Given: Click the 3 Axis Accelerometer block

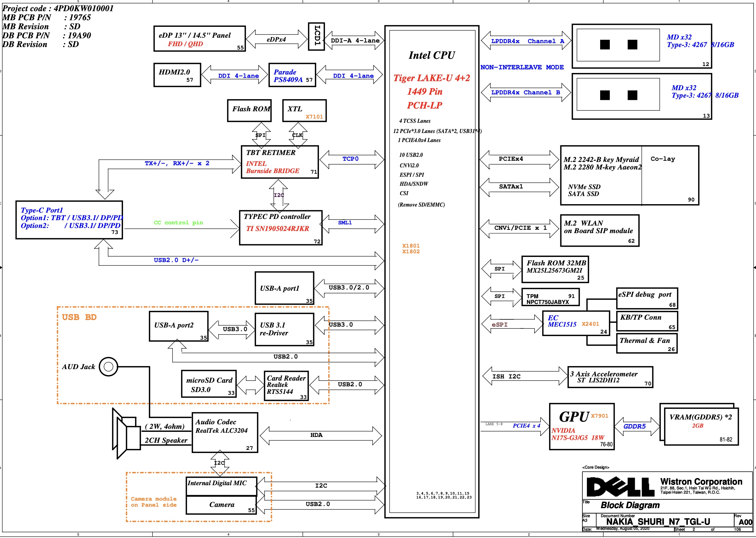Looking at the screenshot, I should [610, 377].
